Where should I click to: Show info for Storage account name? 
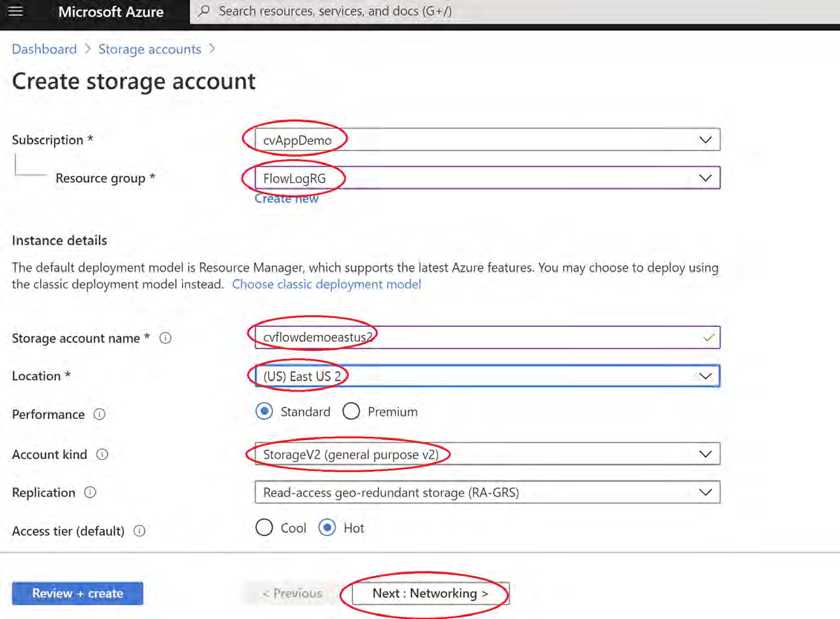pos(166,338)
